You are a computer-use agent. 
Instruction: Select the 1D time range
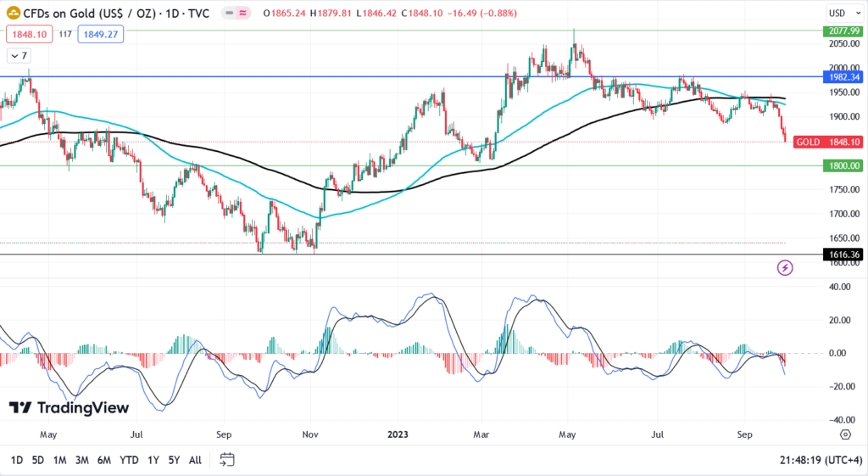[17, 460]
